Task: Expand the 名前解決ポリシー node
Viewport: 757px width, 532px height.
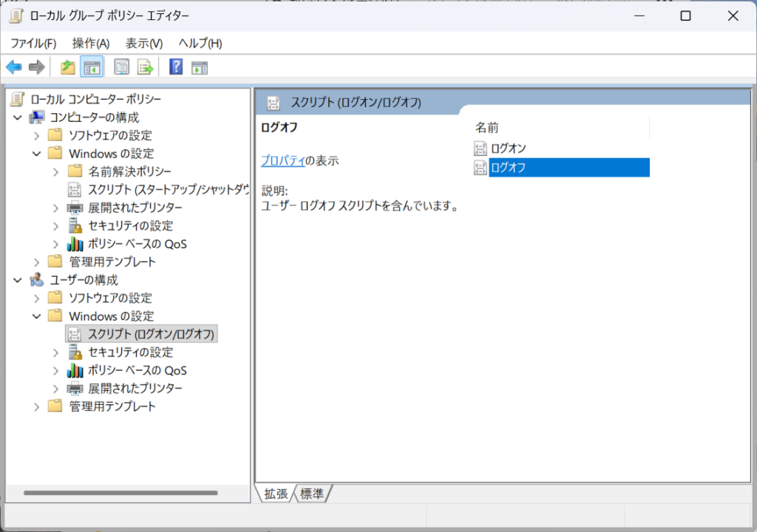Action: pyautogui.click(x=56, y=172)
